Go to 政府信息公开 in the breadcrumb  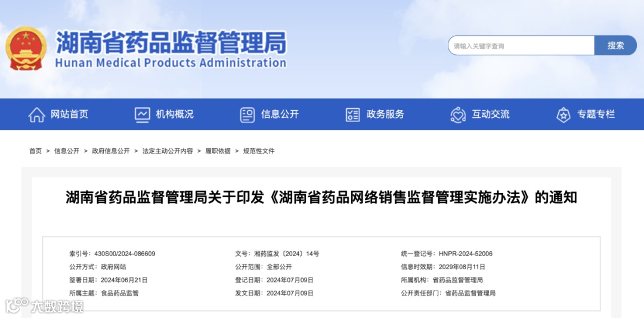click(x=111, y=151)
